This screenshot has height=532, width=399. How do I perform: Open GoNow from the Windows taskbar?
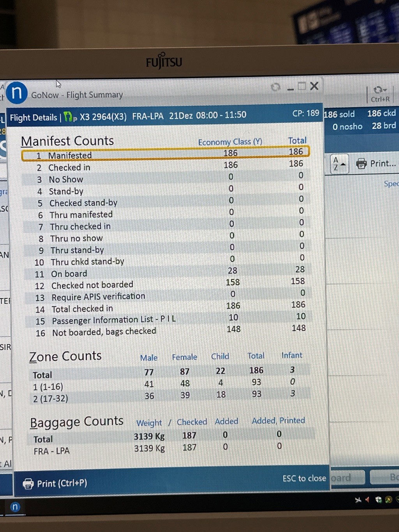coord(15,507)
